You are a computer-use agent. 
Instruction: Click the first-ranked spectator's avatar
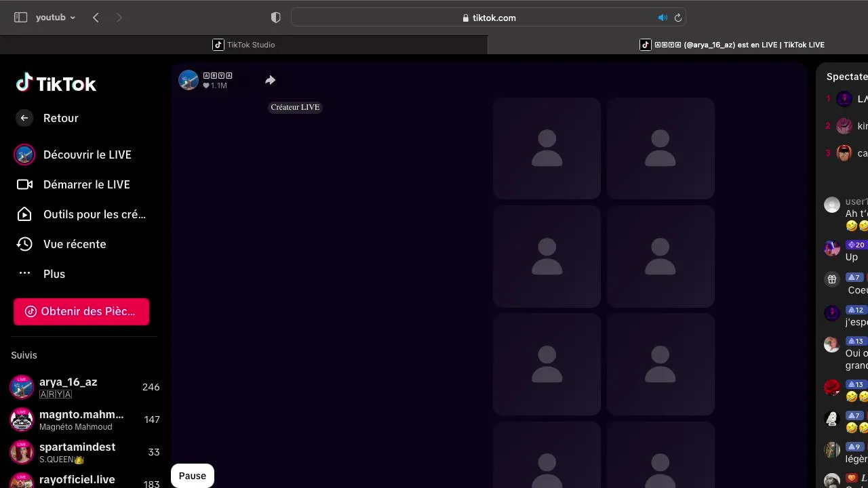pyautogui.click(x=844, y=99)
